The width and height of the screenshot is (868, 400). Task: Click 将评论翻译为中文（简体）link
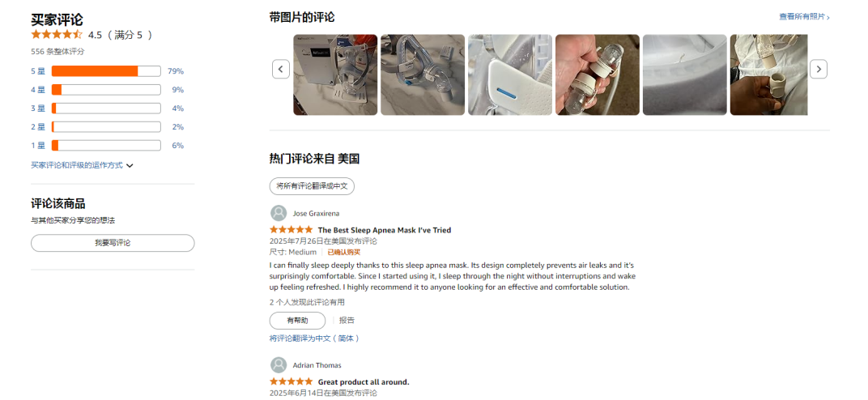point(314,338)
